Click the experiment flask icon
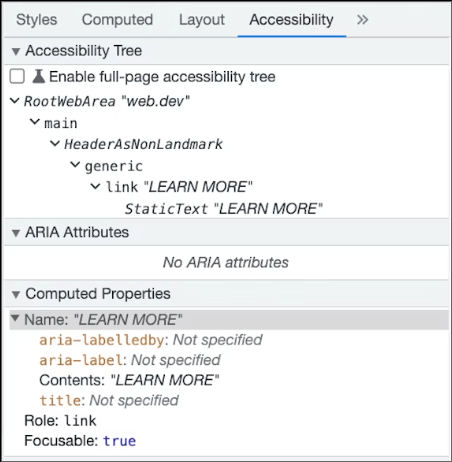452x462 pixels. pyautogui.click(x=39, y=76)
